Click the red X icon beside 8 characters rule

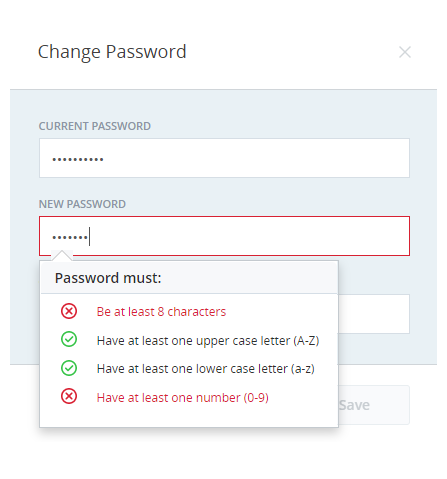[69, 311]
